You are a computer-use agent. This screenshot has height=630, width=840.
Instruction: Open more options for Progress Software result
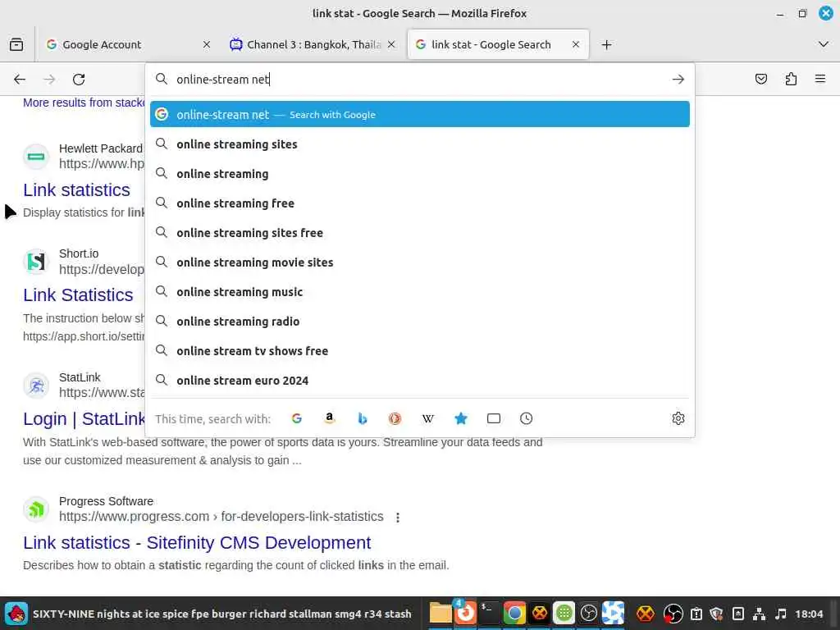398,517
